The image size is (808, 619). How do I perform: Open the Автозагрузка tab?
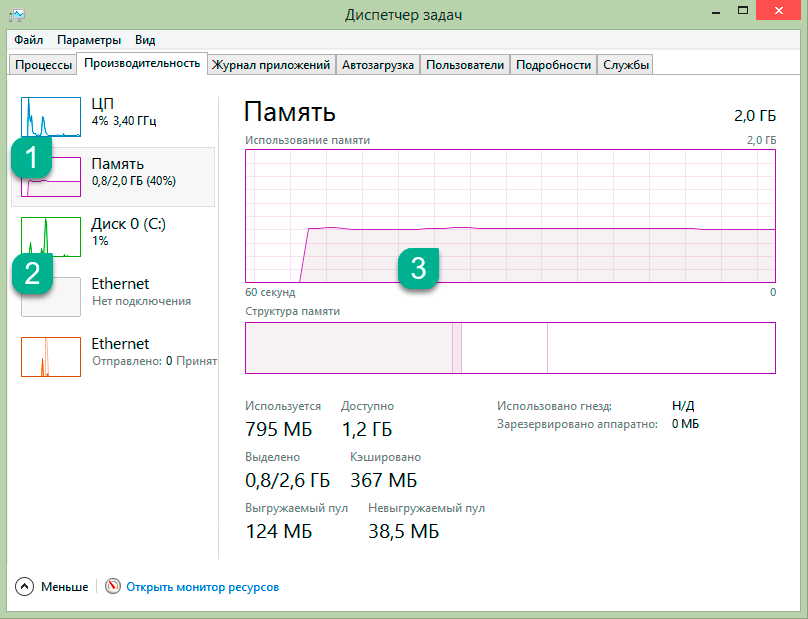[378, 65]
